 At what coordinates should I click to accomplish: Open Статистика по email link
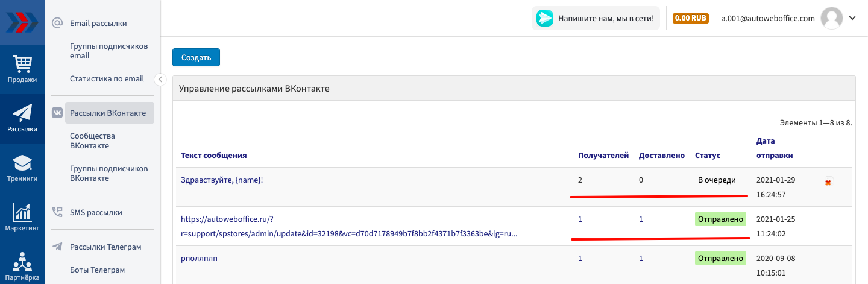(x=107, y=78)
